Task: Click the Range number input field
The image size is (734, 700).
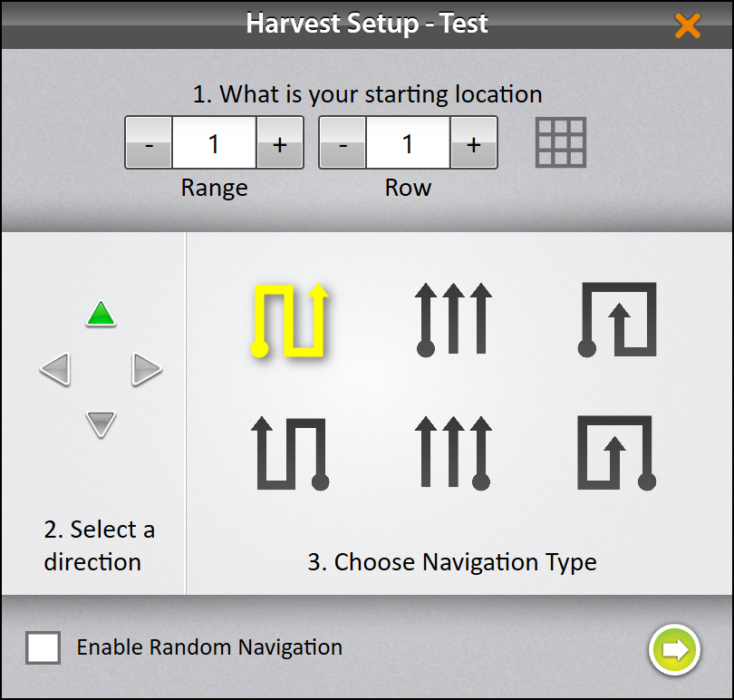Action: pos(214,143)
